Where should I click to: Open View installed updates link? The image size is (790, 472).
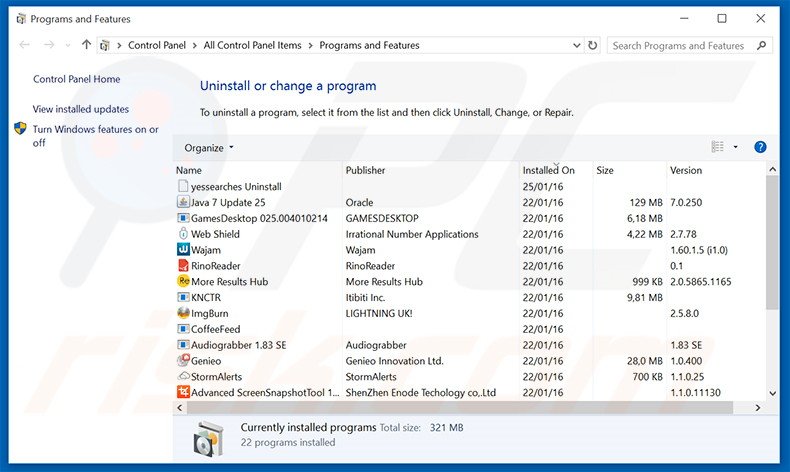(x=81, y=109)
